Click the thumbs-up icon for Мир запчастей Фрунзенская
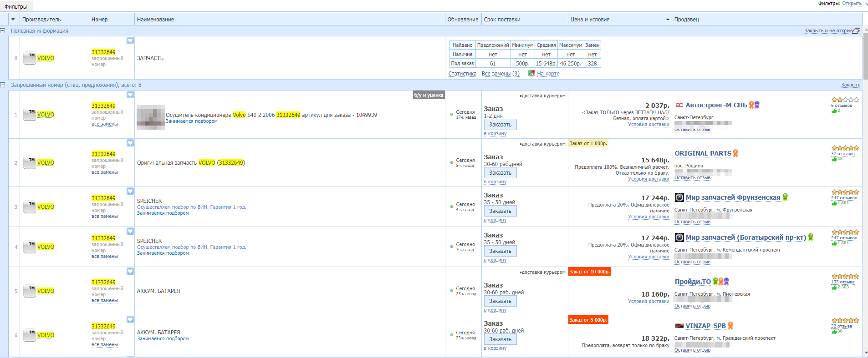Viewport: 868px width, 358px height. [x=834, y=203]
